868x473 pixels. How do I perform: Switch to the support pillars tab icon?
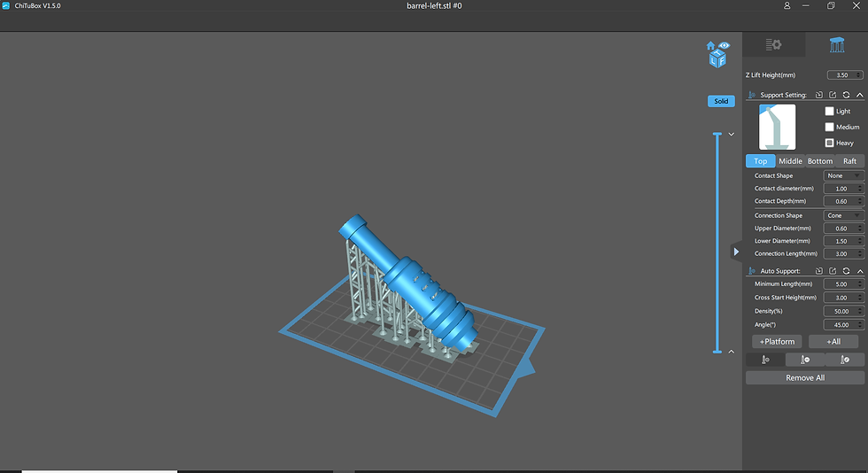[x=836, y=45]
